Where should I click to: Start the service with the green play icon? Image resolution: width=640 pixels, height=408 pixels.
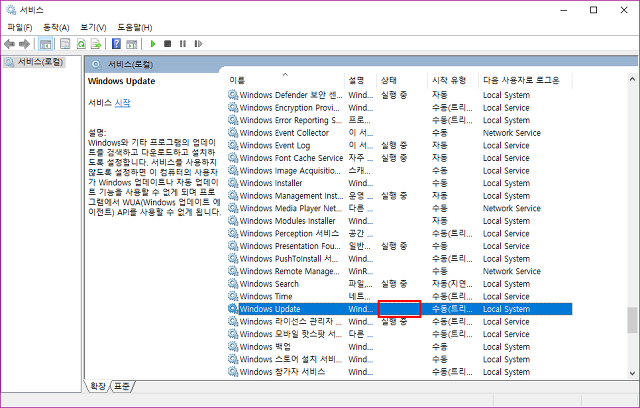pyautogui.click(x=153, y=44)
